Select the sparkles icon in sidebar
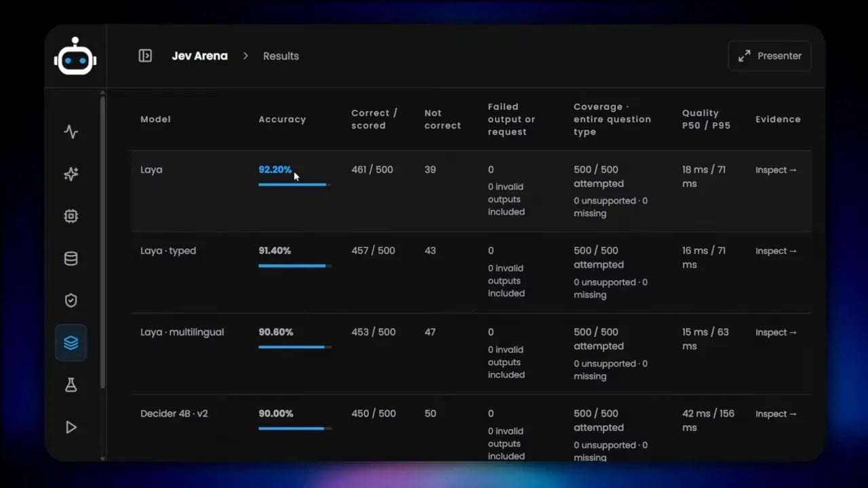 tap(71, 174)
